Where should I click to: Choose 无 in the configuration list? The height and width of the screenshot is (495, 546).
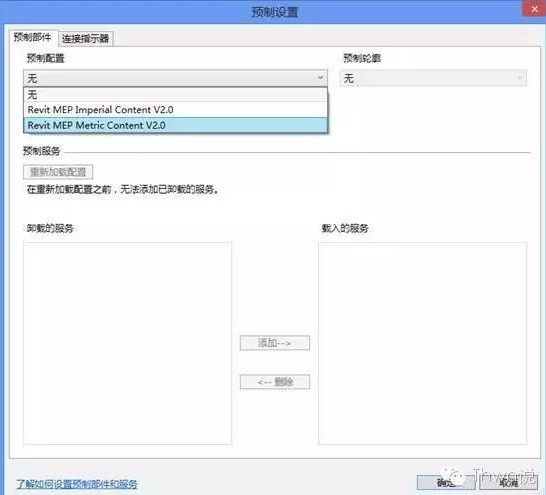point(176,94)
